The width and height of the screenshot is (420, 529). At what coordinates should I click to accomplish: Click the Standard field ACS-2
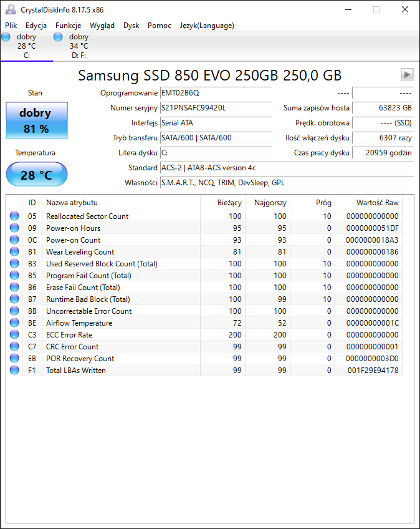(x=287, y=168)
